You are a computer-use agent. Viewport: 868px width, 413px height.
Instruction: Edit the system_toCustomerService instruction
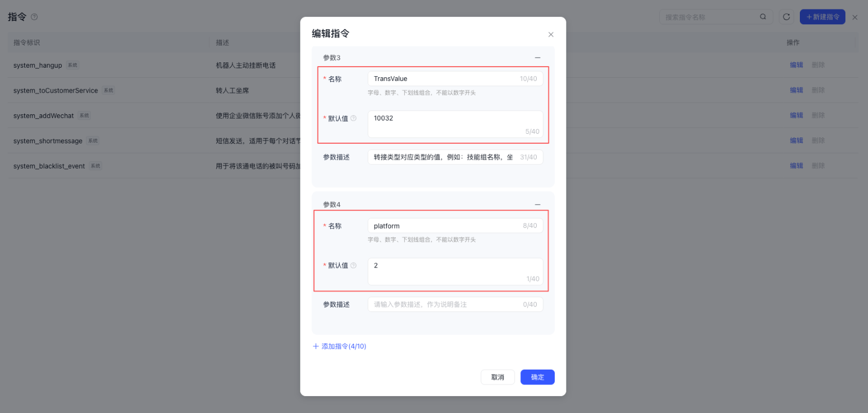[796, 90]
